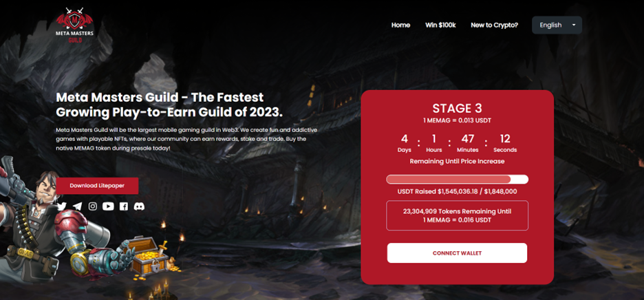Open the Facebook social icon

[x=124, y=206]
